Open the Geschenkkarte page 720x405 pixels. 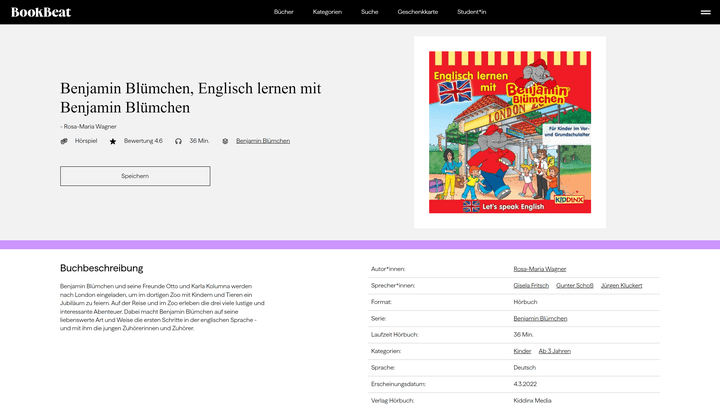coord(417,12)
